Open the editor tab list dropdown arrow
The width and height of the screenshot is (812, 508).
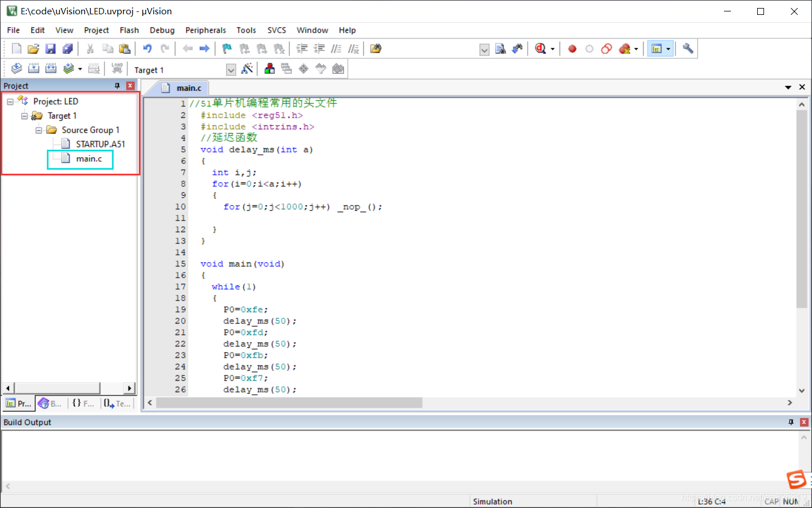pos(789,87)
